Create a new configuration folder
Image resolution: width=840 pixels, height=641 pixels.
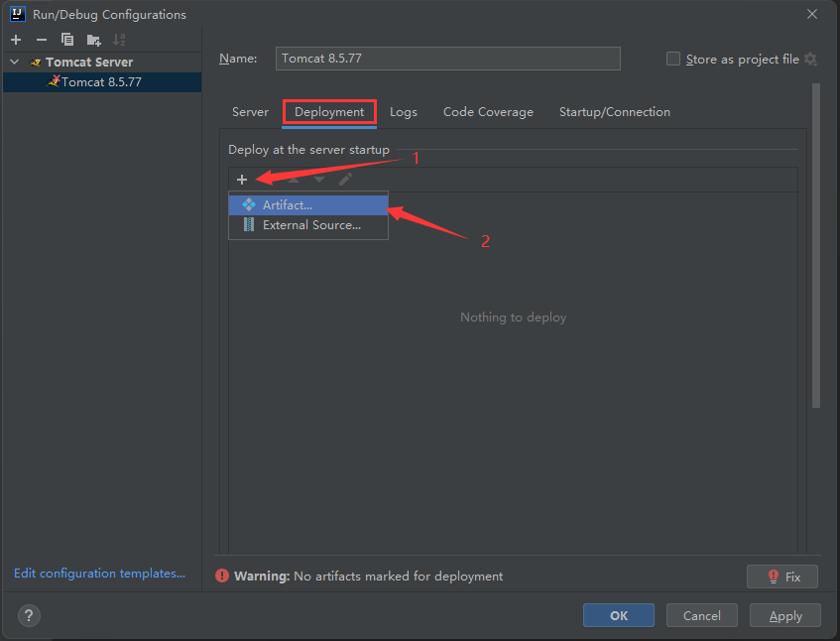[x=93, y=40]
